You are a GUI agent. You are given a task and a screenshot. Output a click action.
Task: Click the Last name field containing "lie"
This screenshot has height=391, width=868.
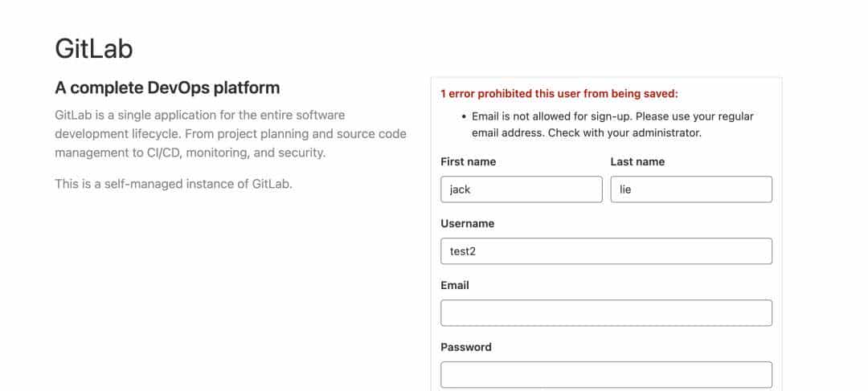click(x=690, y=189)
